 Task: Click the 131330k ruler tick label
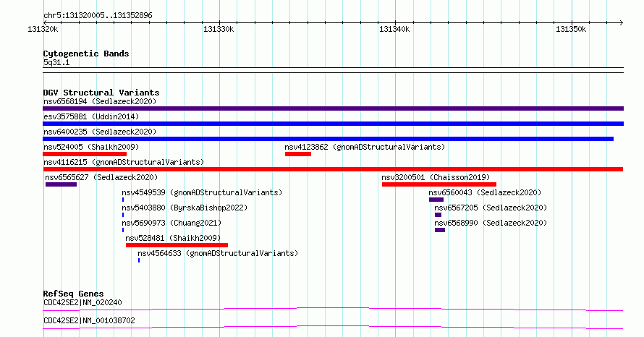[x=219, y=30]
